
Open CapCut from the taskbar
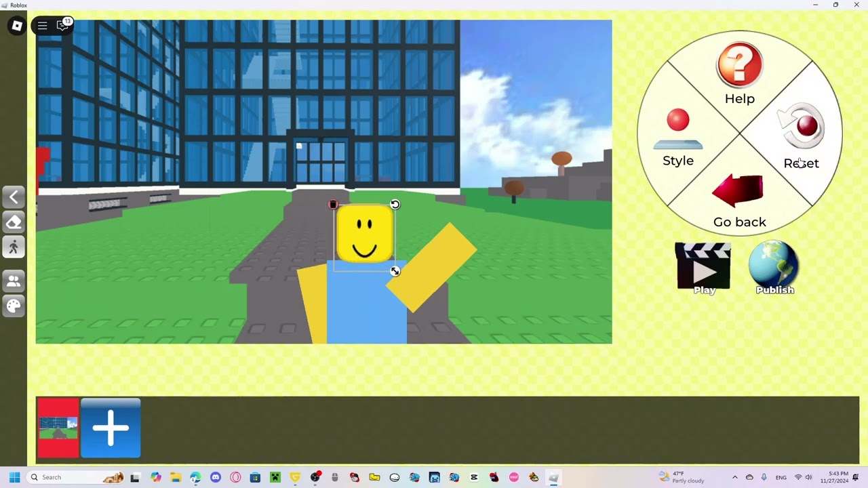click(x=474, y=477)
